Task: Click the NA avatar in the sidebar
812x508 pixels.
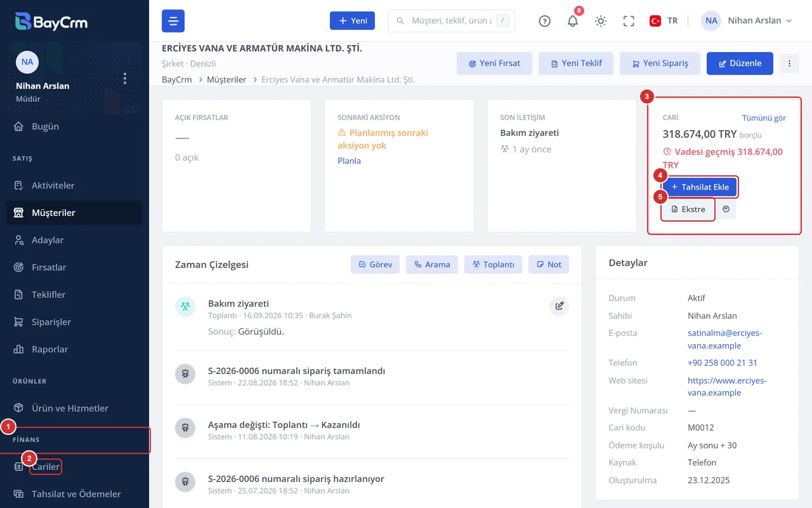Action: pyautogui.click(x=27, y=62)
